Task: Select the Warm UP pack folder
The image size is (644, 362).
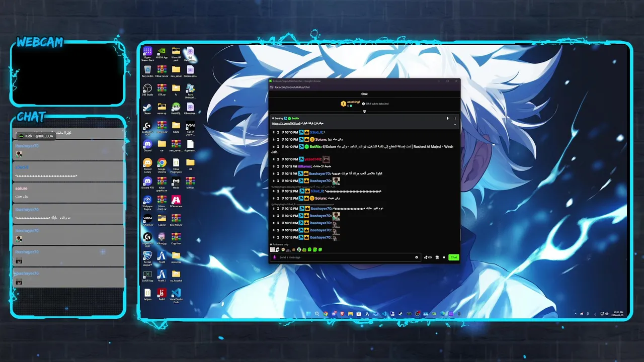Action: click(x=176, y=53)
